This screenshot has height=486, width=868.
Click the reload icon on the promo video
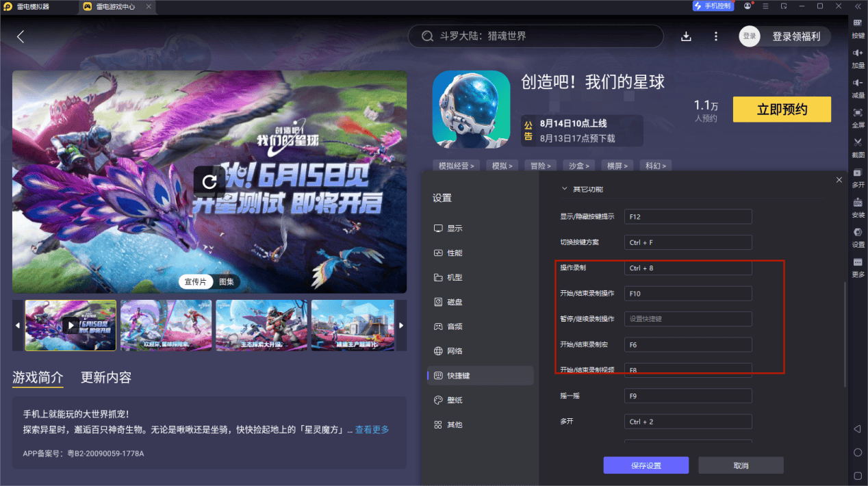pyautogui.click(x=209, y=181)
